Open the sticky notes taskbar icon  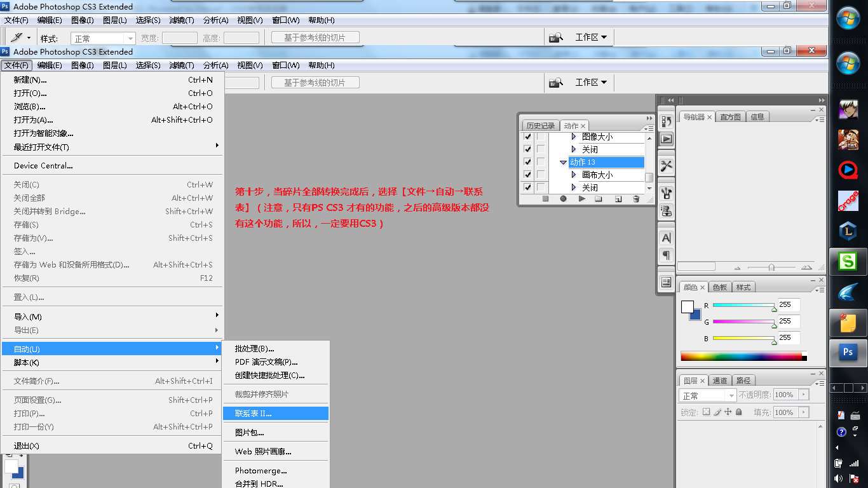point(848,323)
